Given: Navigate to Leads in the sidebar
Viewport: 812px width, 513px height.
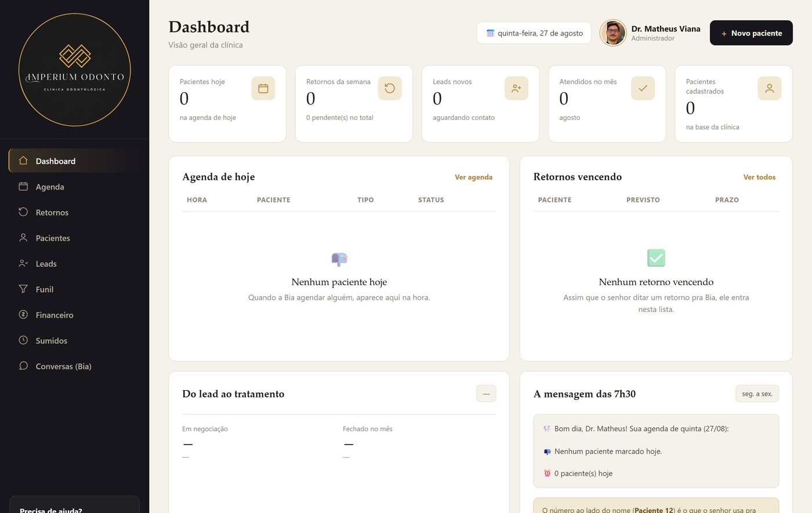Looking at the screenshot, I should point(74,264).
